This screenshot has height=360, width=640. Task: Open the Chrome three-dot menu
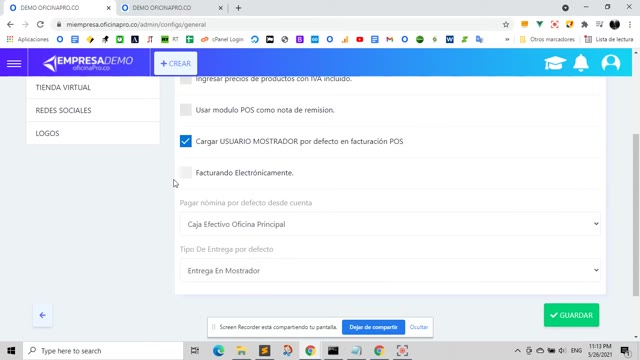click(630, 24)
